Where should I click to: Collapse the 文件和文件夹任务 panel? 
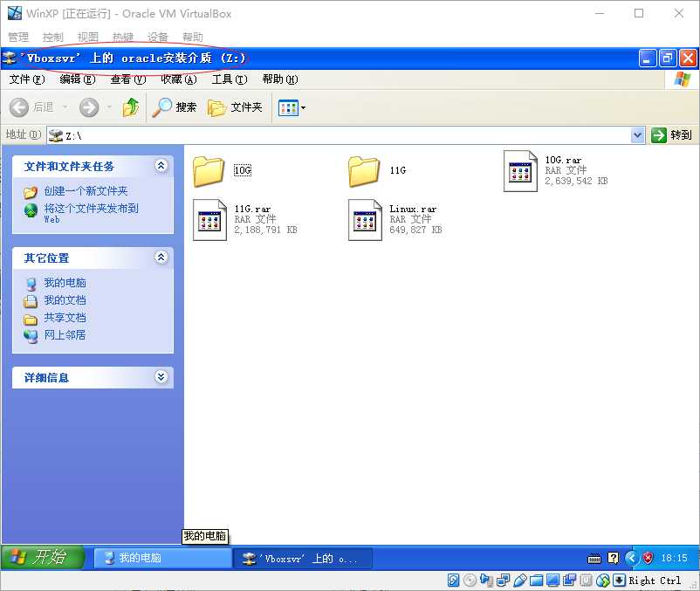click(161, 166)
